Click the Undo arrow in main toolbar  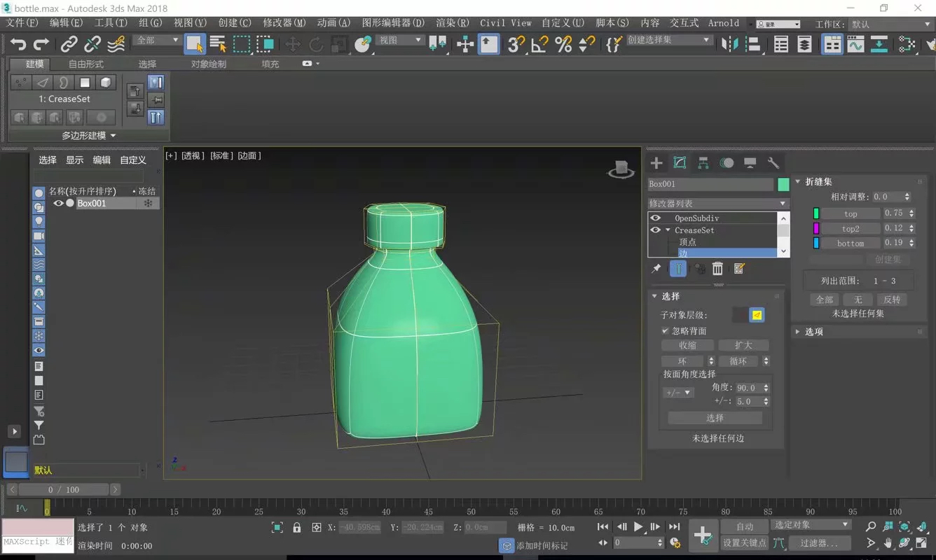click(18, 44)
